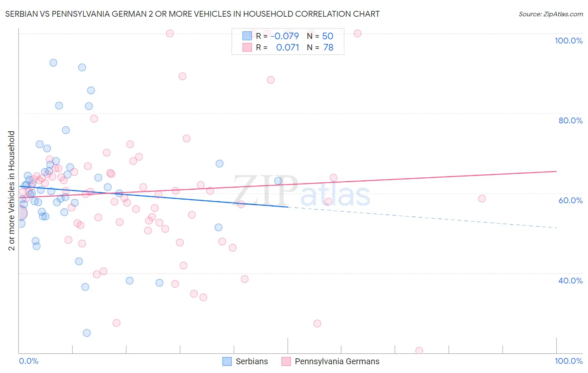The height and width of the screenshot is (373, 588).
Task: Click the pink swatch beside R = 0.071
Action: pos(247,47)
